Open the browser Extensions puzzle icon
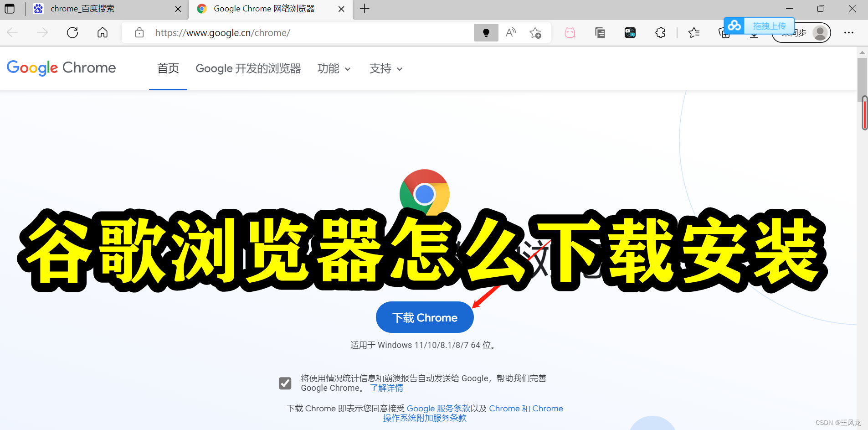868x430 pixels. pos(660,32)
